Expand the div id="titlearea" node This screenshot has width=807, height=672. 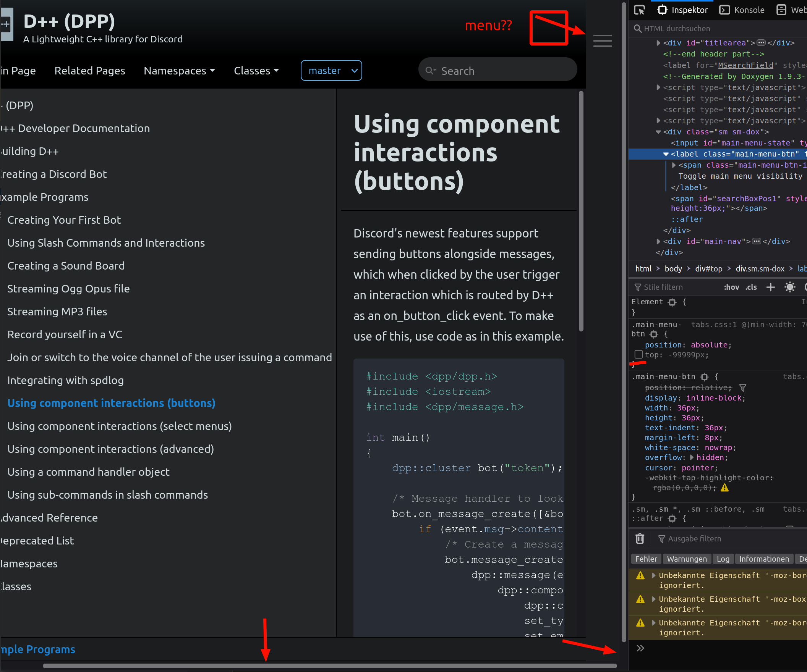click(x=659, y=43)
